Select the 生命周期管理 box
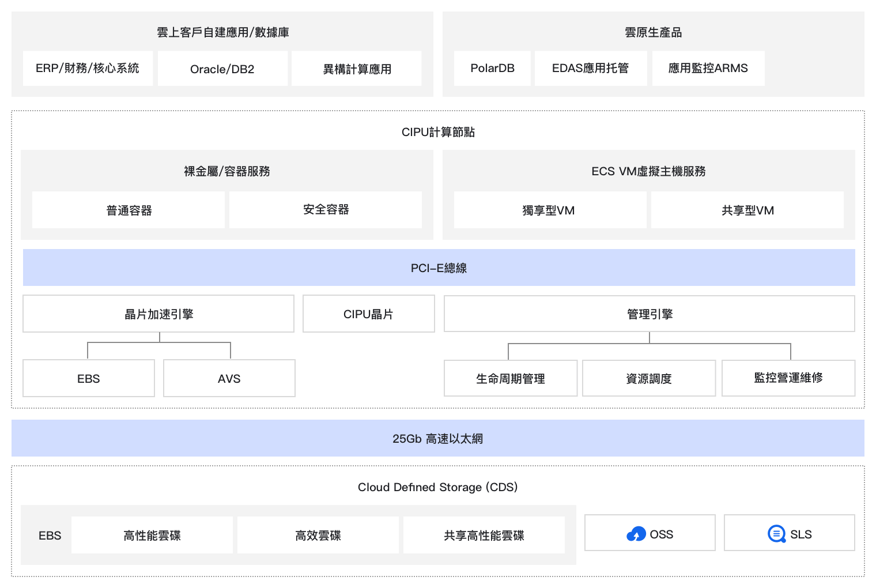 tap(511, 378)
